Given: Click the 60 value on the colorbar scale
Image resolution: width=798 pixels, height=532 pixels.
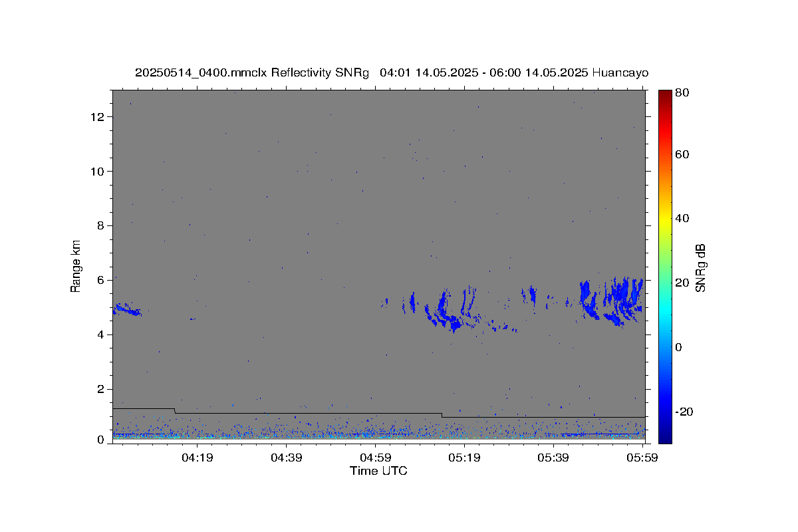Looking at the screenshot, I should (x=684, y=155).
